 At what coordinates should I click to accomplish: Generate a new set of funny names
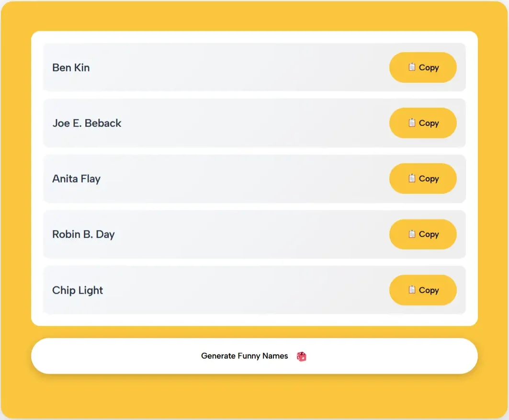pyautogui.click(x=254, y=356)
